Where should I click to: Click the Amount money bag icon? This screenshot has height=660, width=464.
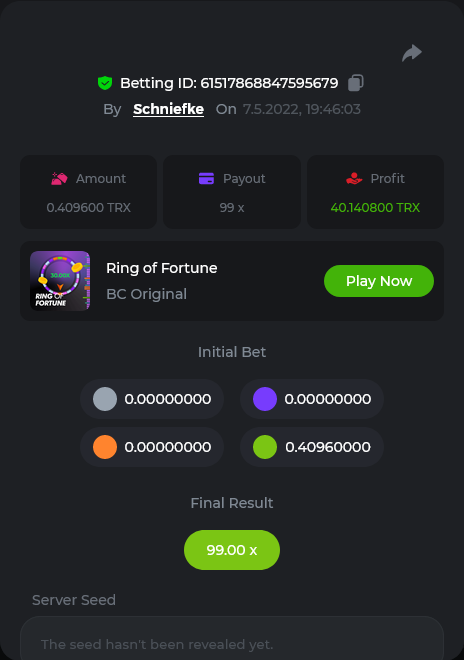[59, 178]
